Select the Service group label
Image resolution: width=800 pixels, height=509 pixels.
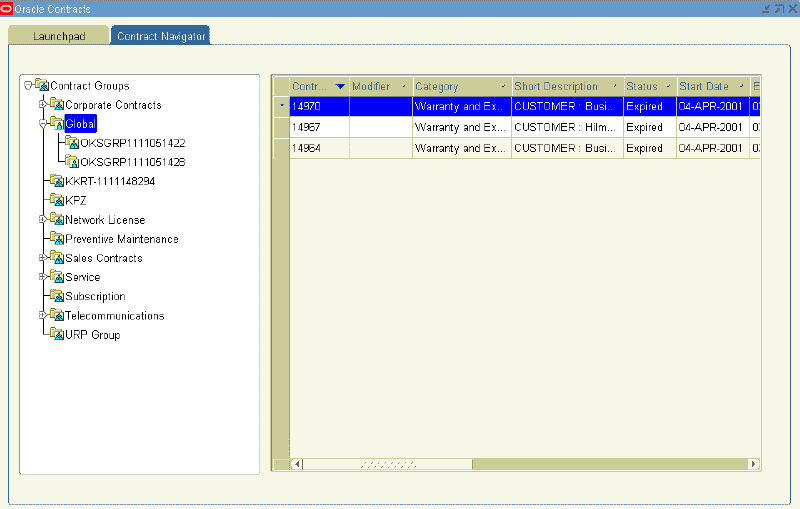pos(83,277)
